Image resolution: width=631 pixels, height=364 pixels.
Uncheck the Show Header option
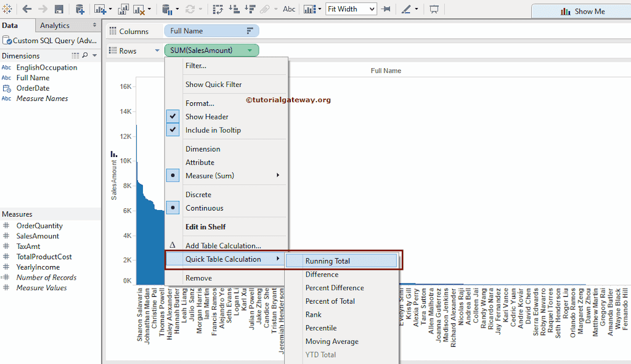(206, 116)
